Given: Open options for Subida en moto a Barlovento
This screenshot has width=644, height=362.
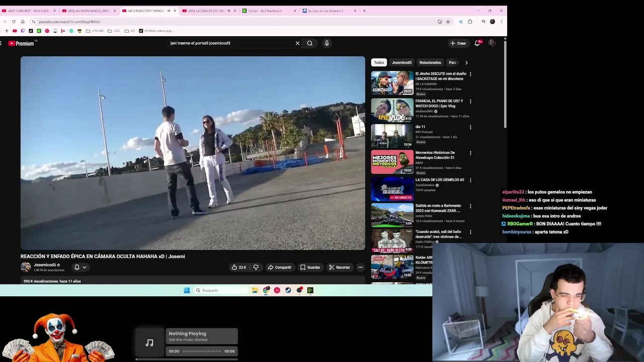Looking at the screenshot, I should (x=470, y=206).
